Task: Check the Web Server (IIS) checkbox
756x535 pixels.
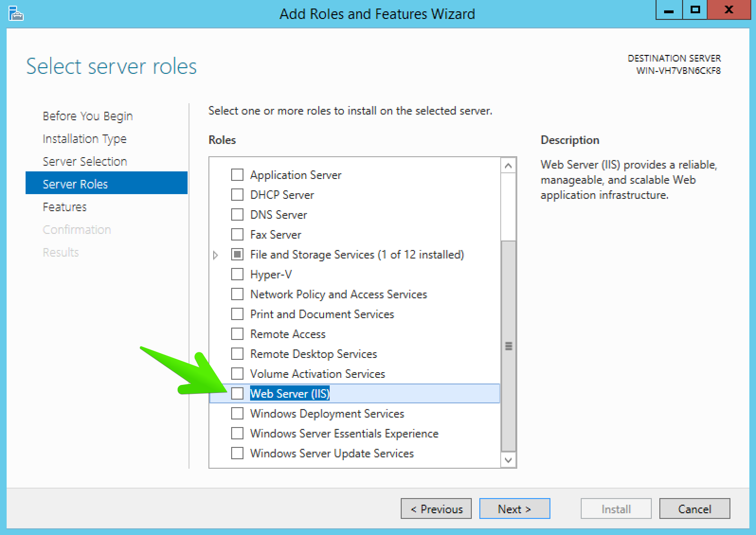Action: tap(237, 393)
